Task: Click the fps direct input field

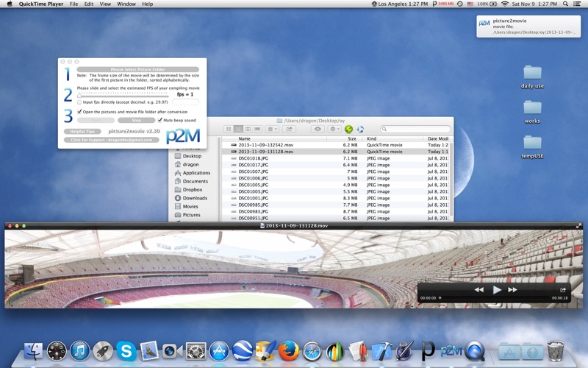Action: [x=185, y=102]
